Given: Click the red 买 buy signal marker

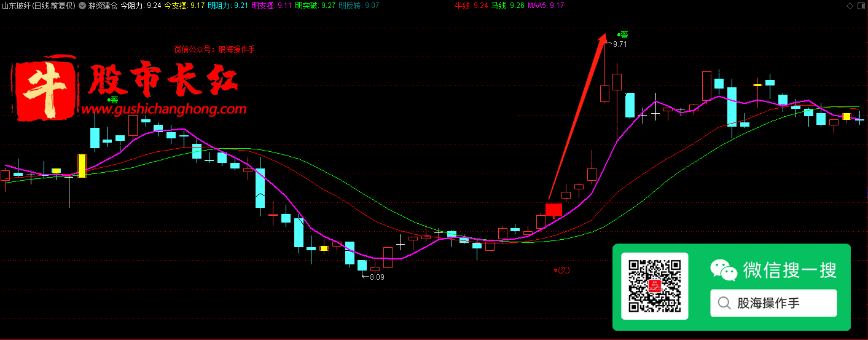Looking at the screenshot, I should (x=562, y=269).
